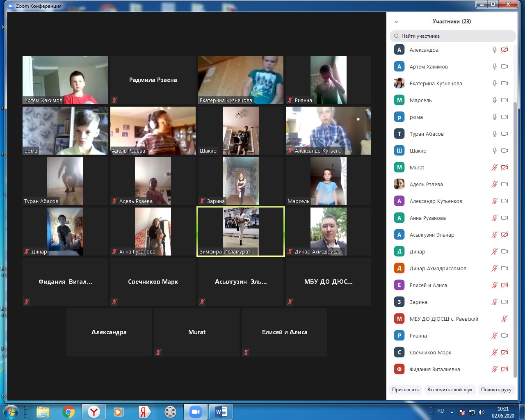Screen dimensions: 525x420
Task: Open Yandex browser in the taskbar
Action: (94, 411)
